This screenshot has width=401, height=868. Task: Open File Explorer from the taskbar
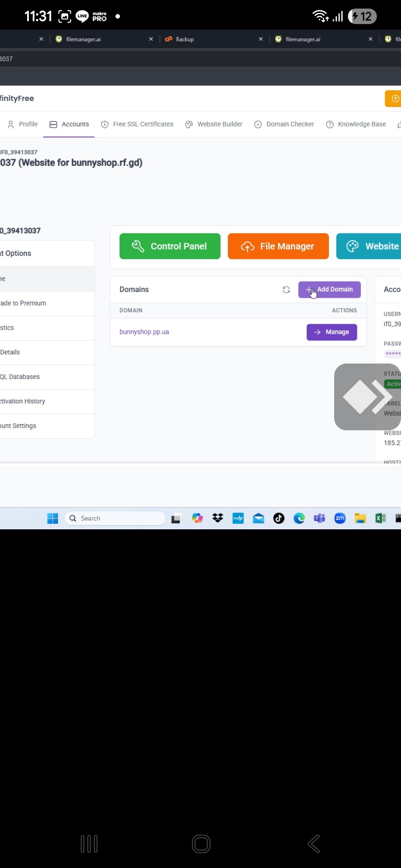[x=360, y=518]
